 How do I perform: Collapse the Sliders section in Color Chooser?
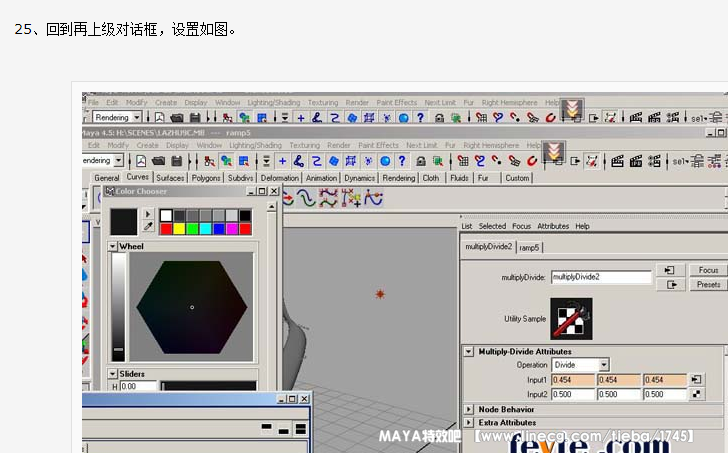tap(114, 374)
